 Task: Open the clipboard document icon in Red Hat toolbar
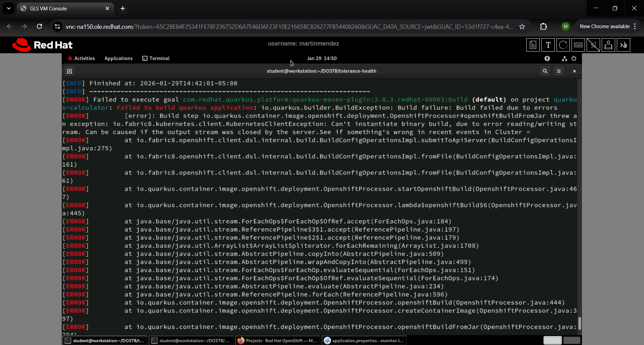pyautogui.click(x=533, y=45)
